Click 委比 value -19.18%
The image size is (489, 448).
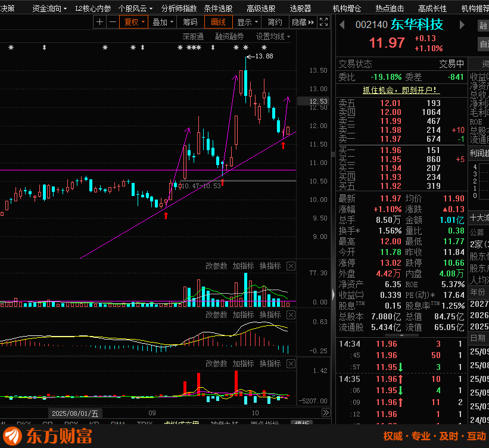386,77
